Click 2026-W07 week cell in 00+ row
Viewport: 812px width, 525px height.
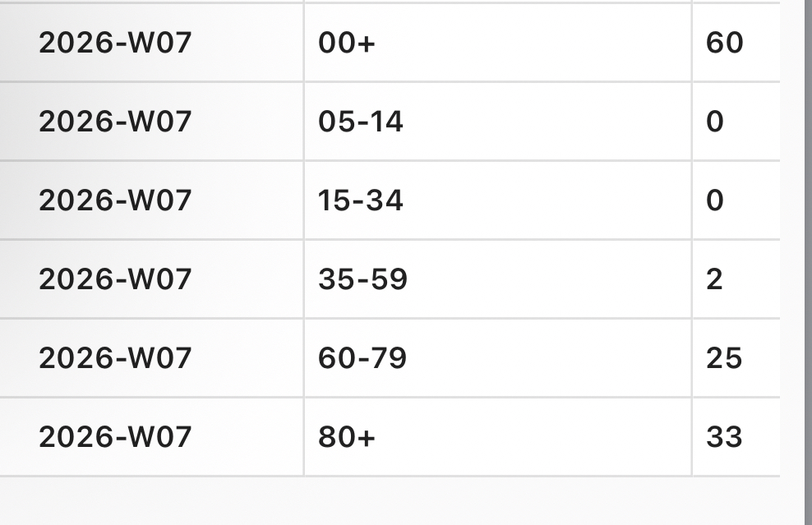pyautogui.click(x=115, y=43)
